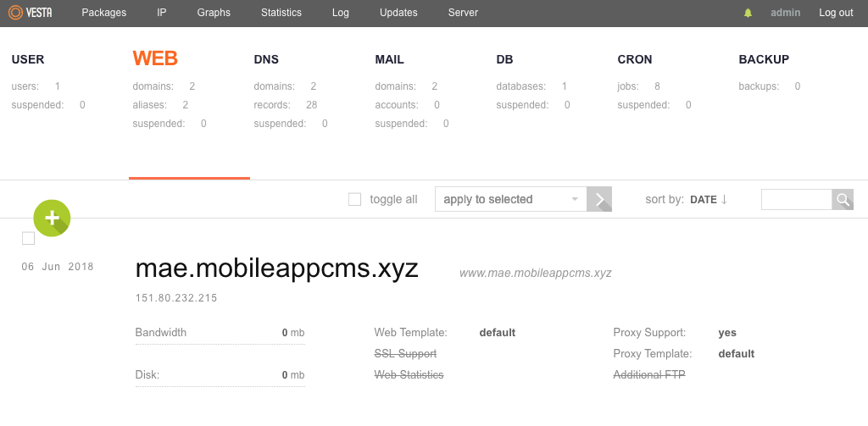This screenshot has height=426, width=868.
Task: Click the green add web domain button
Action: pos(52,219)
